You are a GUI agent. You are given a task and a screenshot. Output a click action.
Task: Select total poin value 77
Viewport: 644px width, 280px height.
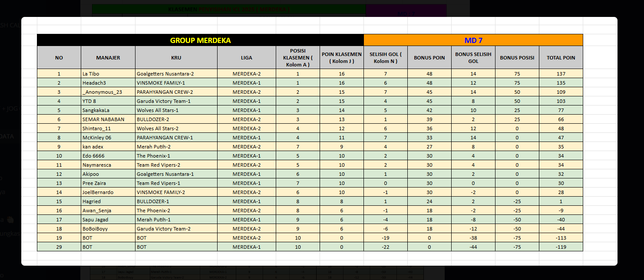click(x=561, y=110)
